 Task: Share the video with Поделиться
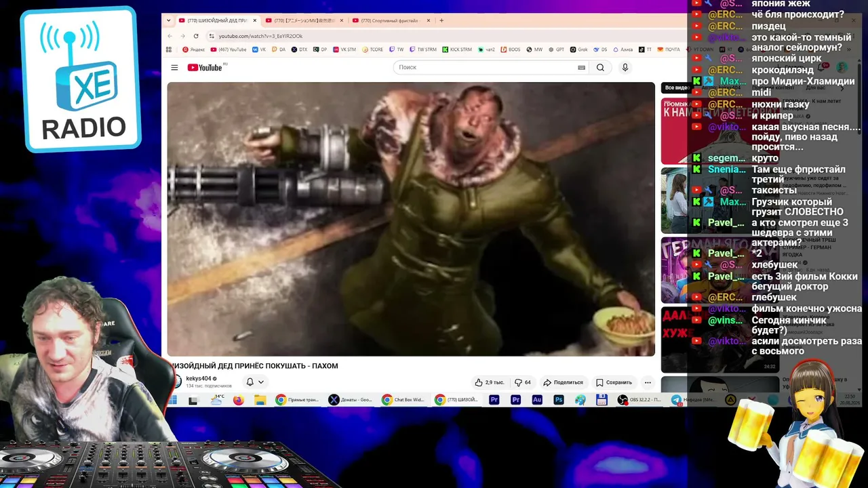(x=563, y=382)
